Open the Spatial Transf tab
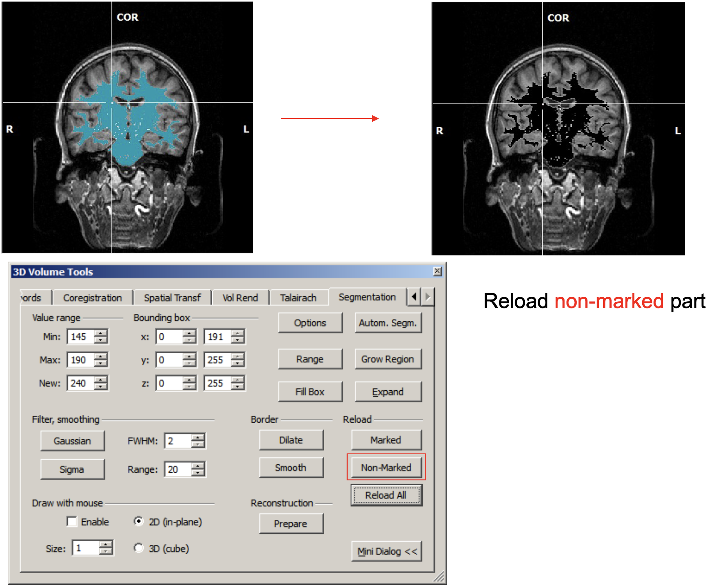714x588 pixels. coord(172,298)
